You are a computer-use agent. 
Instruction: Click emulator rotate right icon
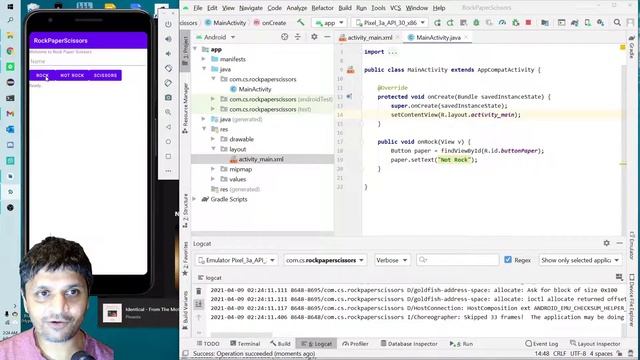click(x=168, y=83)
